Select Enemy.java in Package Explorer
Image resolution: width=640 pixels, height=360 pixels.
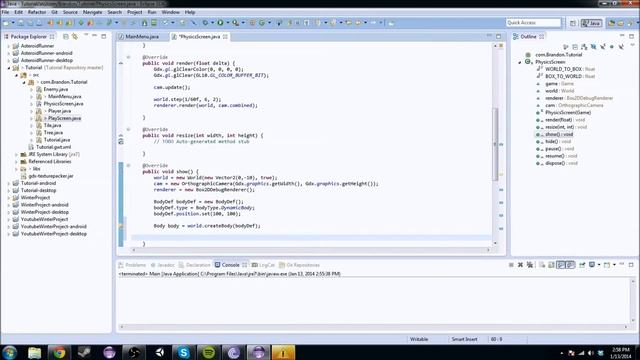point(56,89)
